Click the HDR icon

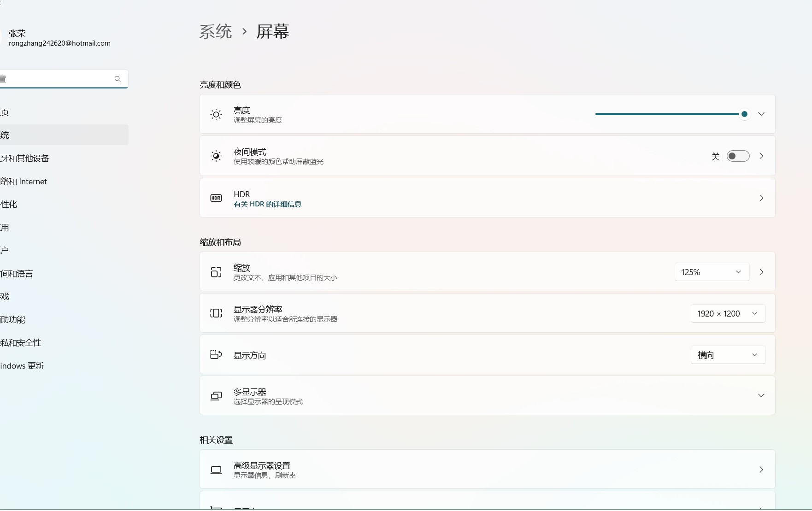coord(216,198)
